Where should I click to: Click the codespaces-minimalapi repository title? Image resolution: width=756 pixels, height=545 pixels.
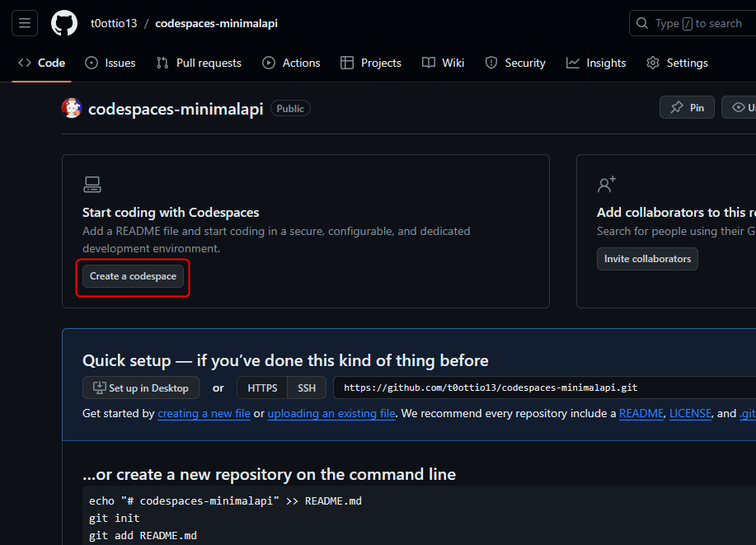176,109
